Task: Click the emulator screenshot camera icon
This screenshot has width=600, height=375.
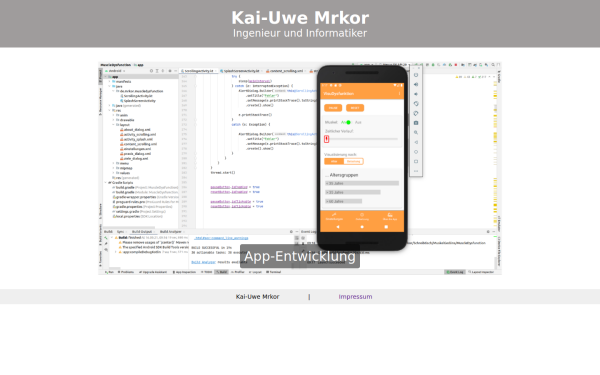Action: [416, 123]
